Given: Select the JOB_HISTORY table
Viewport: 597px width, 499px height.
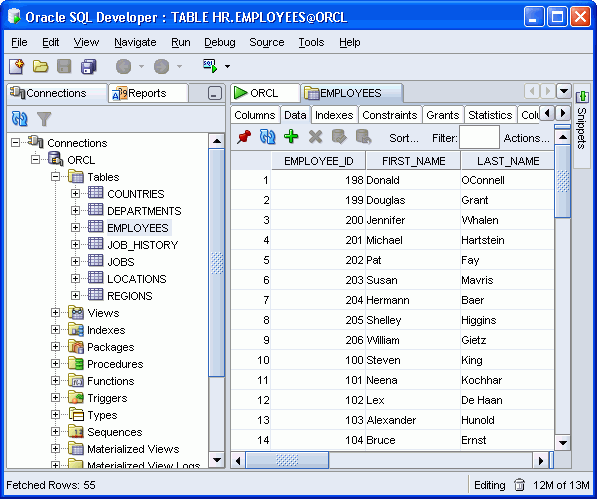Looking at the screenshot, I should 142,245.
